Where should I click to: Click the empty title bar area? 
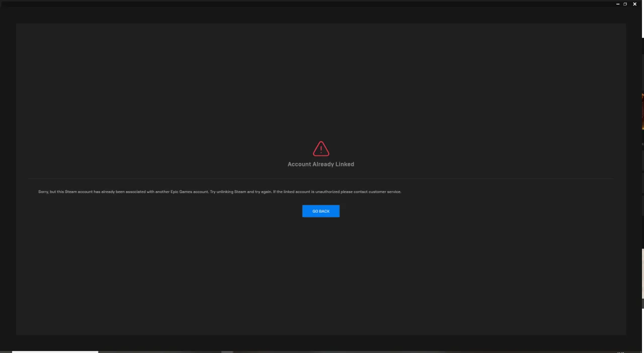click(x=302, y=4)
